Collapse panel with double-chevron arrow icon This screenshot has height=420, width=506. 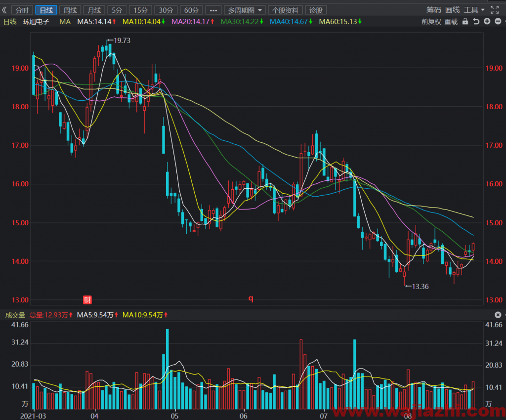tap(4, 10)
